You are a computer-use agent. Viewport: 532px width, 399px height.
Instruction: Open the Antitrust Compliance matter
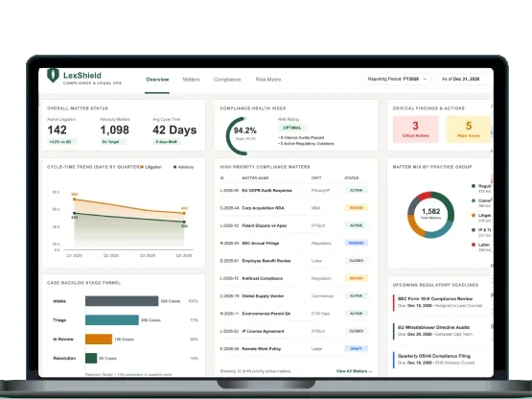click(x=262, y=278)
